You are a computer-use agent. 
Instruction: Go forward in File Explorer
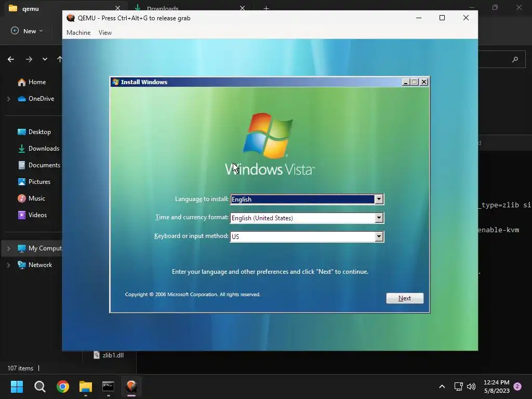click(29, 59)
